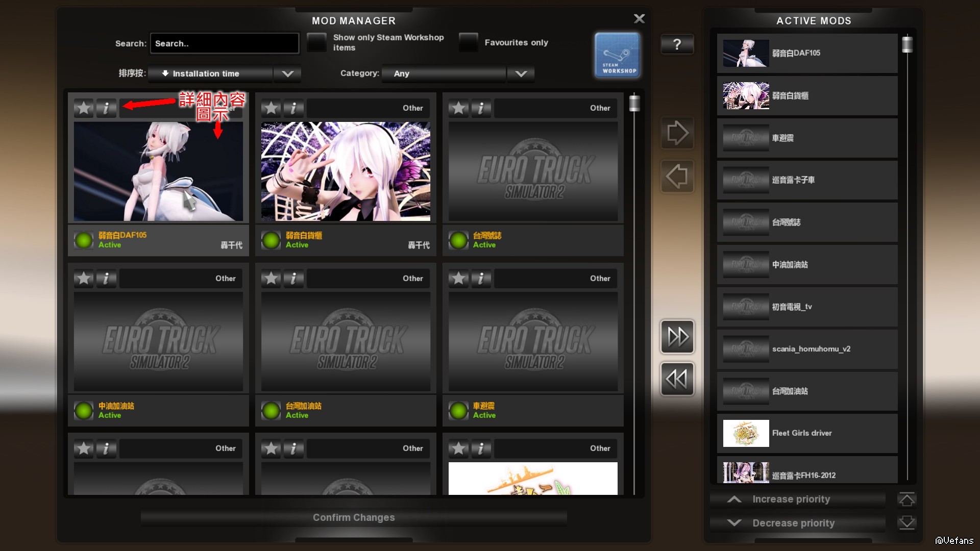
Task: Open the Steam Workshop button
Action: tap(617, 55)
